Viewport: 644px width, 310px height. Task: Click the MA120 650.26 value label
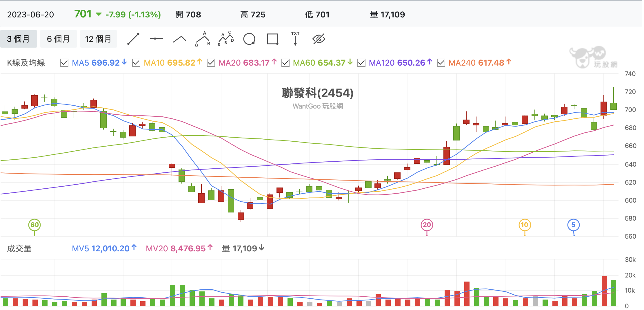pyautogui.click(x=401, y=63)
